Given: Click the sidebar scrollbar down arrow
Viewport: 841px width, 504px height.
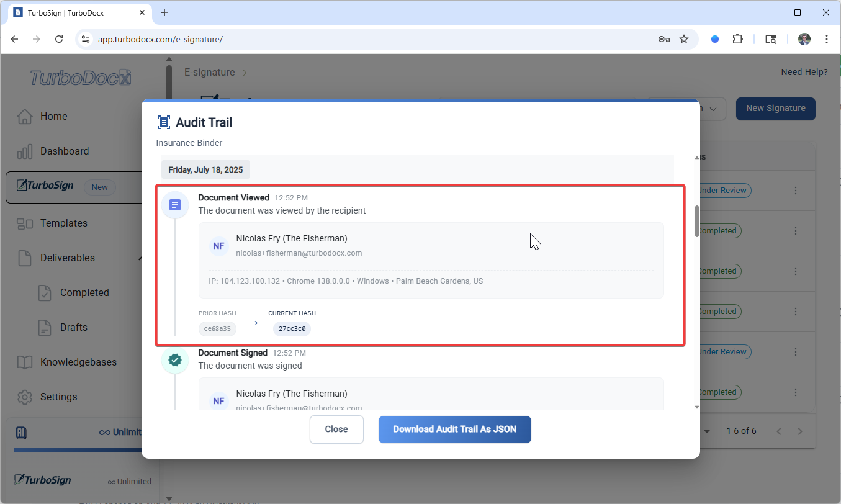Looking at the screenshot, I should (169, 498).
